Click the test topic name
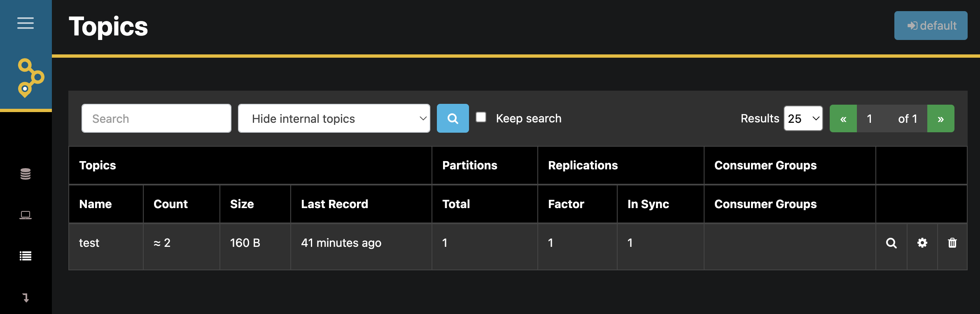 point(89,243)
